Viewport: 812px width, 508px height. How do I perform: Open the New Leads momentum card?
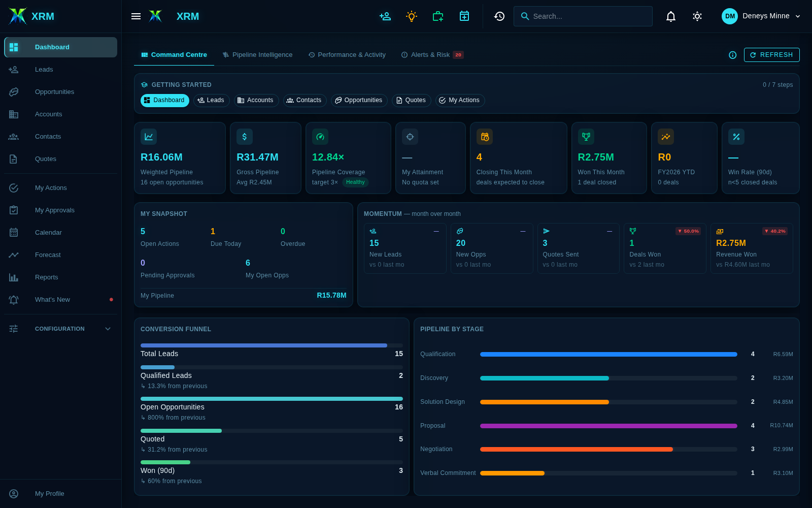click(x=405, y=248)
